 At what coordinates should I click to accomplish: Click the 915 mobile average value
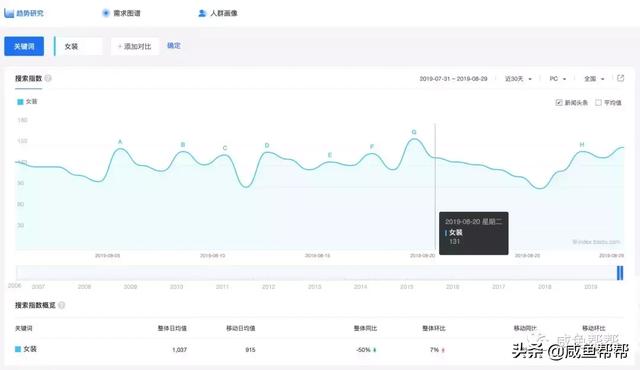(250, 350)
